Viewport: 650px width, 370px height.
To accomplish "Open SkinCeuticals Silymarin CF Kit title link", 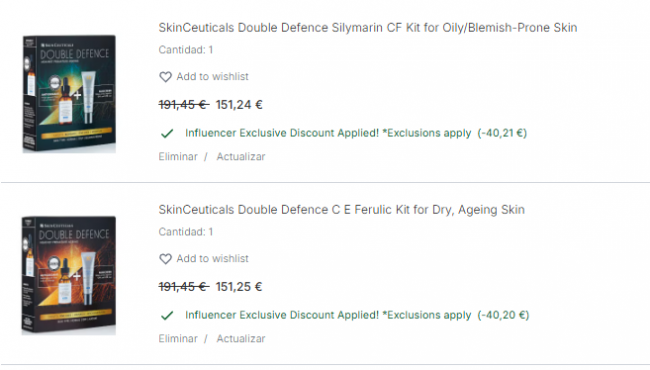I will point(368,28).
